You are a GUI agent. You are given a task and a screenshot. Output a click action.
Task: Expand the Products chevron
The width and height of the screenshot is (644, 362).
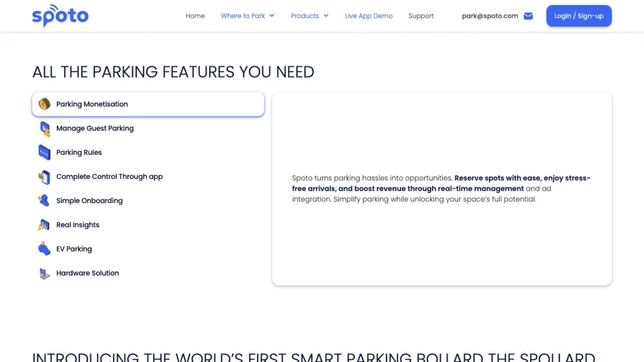pos(326,16)
